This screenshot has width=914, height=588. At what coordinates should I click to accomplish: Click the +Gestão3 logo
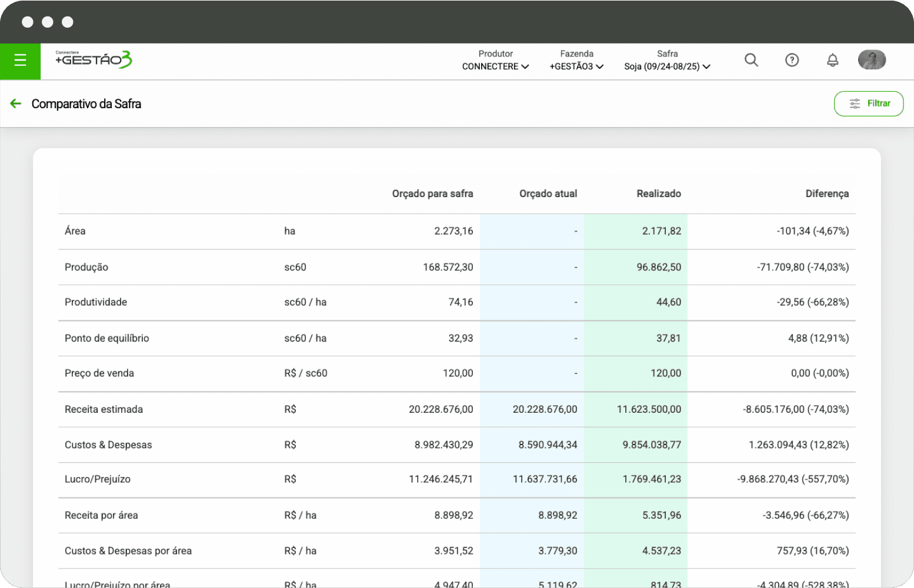coord(94,59)
